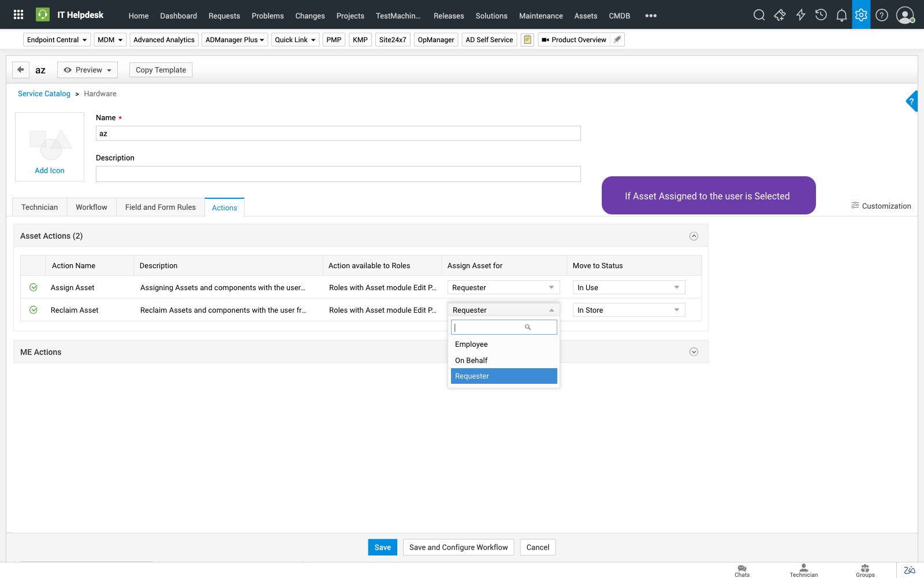This screenshot has height=578, width=924.
Task: Click the Add Icon link
Action: 50,171
